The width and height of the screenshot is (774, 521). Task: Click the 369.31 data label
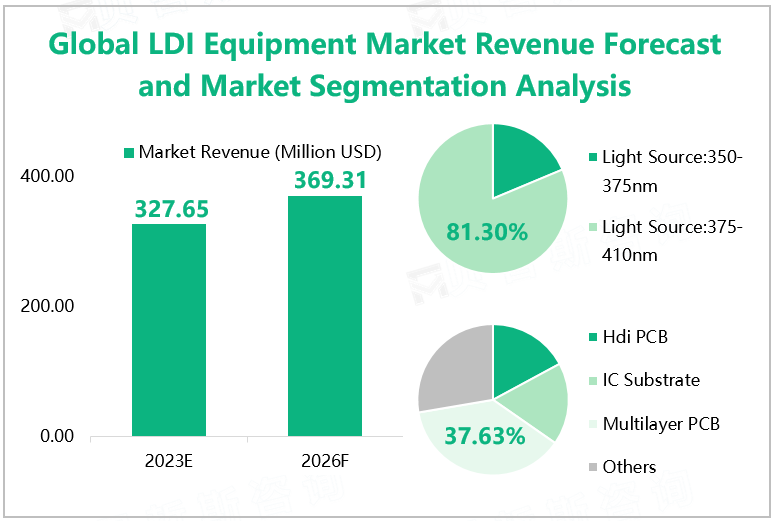coord(330,180)
